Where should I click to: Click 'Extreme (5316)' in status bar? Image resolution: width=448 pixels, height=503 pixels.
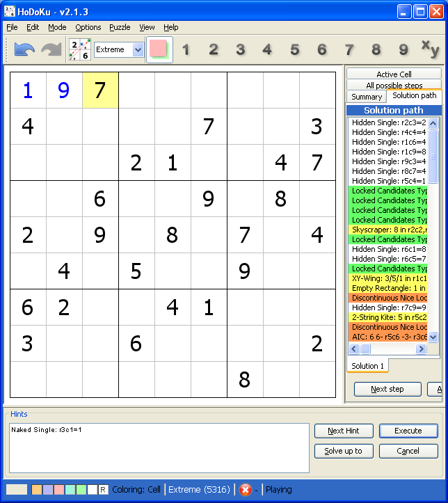click(x=199, y=490)
